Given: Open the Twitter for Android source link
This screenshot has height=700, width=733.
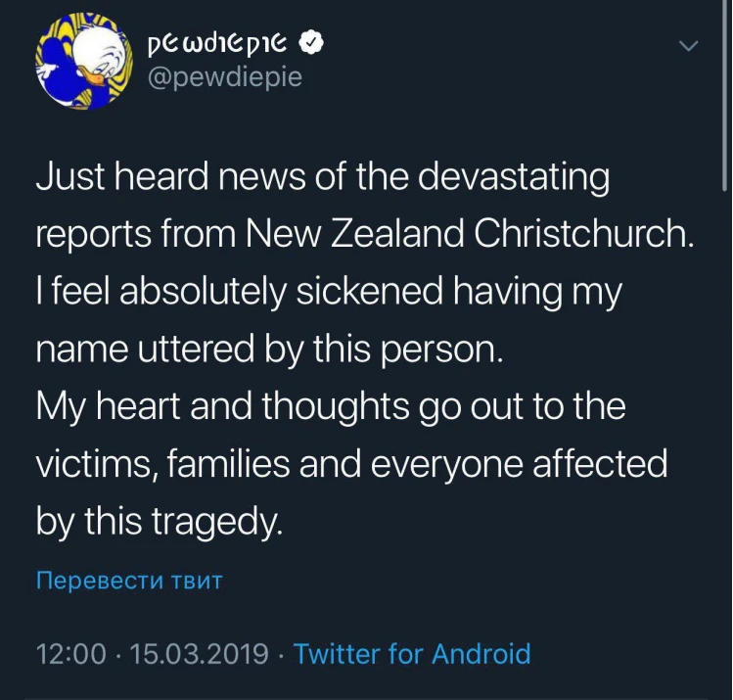Looking at the screenshot, I should point(412,653).
